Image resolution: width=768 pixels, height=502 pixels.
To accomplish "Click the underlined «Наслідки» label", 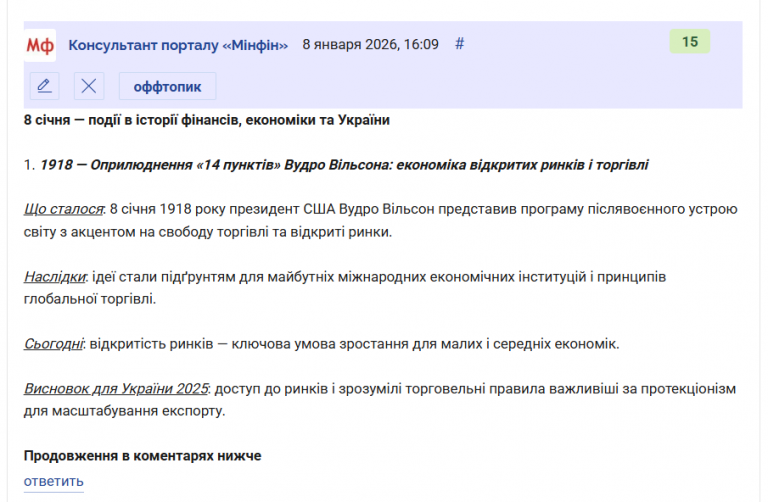I will click(x=54, y=277).
